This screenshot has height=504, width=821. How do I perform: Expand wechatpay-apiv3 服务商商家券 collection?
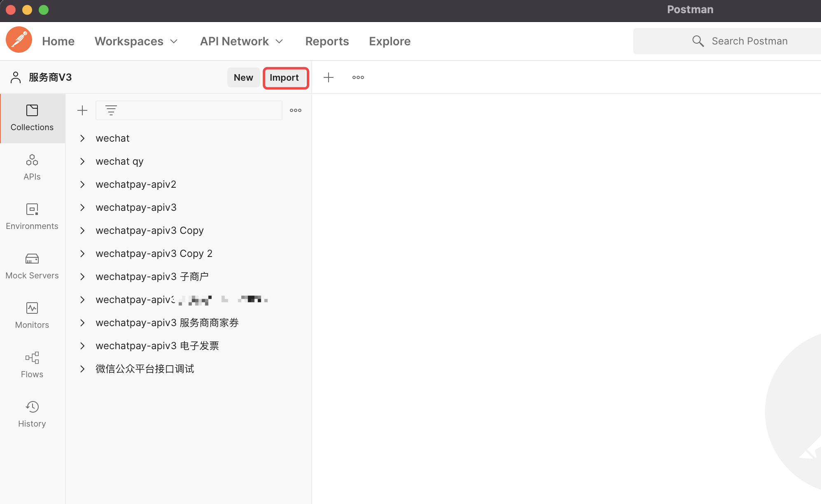click(x=82, y=323)
